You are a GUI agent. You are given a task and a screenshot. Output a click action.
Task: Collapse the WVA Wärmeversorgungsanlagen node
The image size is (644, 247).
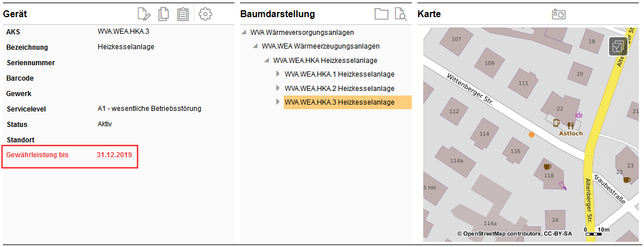[x=245, y=33]
